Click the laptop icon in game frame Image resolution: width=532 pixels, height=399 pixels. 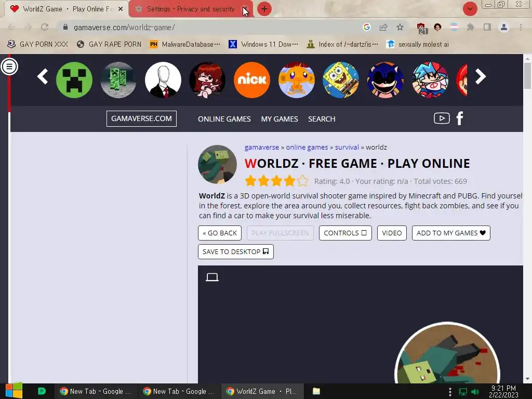point(212,277)
